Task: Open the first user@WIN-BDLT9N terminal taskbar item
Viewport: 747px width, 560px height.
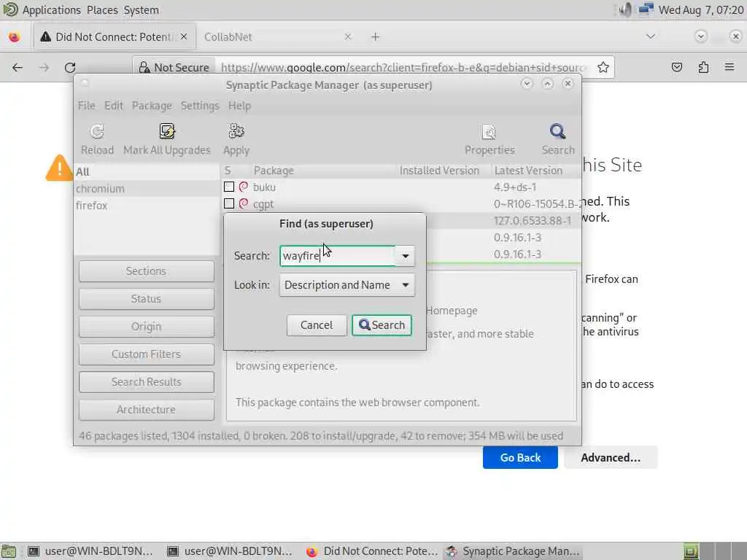Action: 90,551
